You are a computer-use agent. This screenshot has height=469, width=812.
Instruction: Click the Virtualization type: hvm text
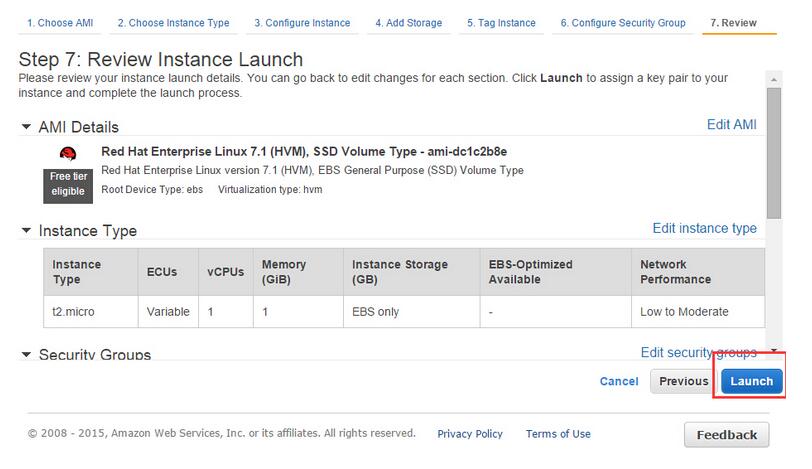tap(270, 189)
